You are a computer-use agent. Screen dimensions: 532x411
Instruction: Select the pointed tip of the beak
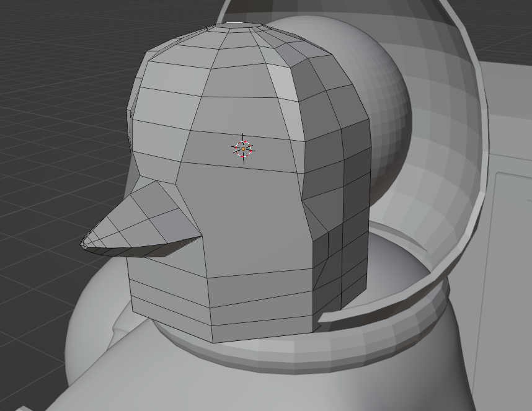[x=84, y=244]
